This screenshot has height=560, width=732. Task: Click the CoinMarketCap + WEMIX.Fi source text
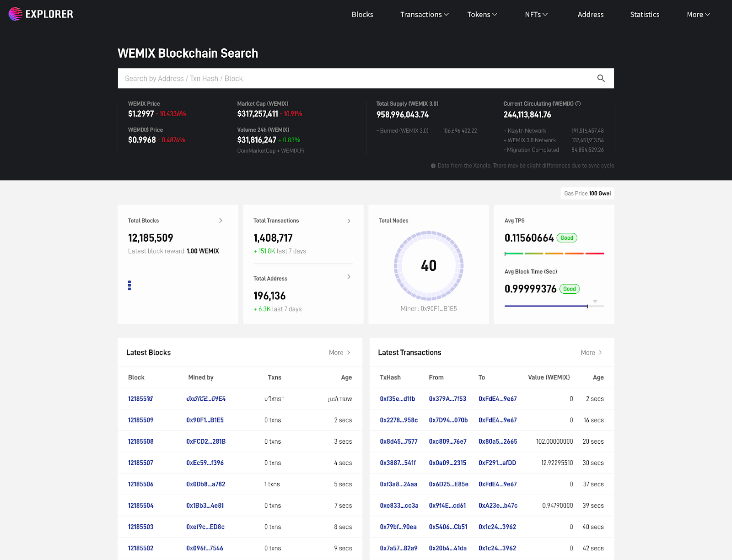pos(270,151)
